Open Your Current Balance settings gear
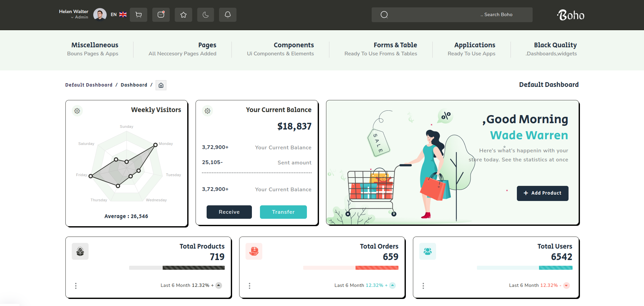644x306 pixels. point(208,111)
